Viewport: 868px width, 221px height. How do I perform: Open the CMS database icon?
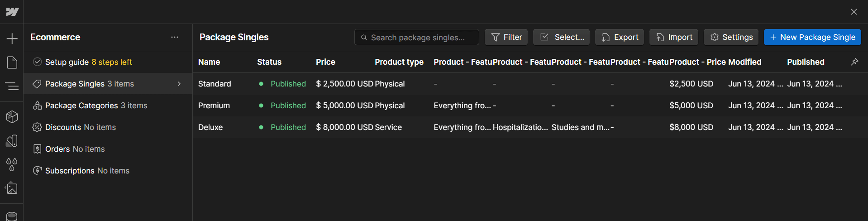(x=12, y=216)
